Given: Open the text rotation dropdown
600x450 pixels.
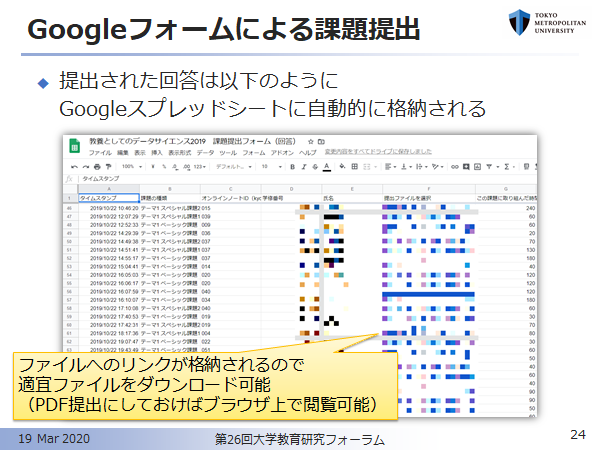Looking at the screenshot, I should coord(437,167).
